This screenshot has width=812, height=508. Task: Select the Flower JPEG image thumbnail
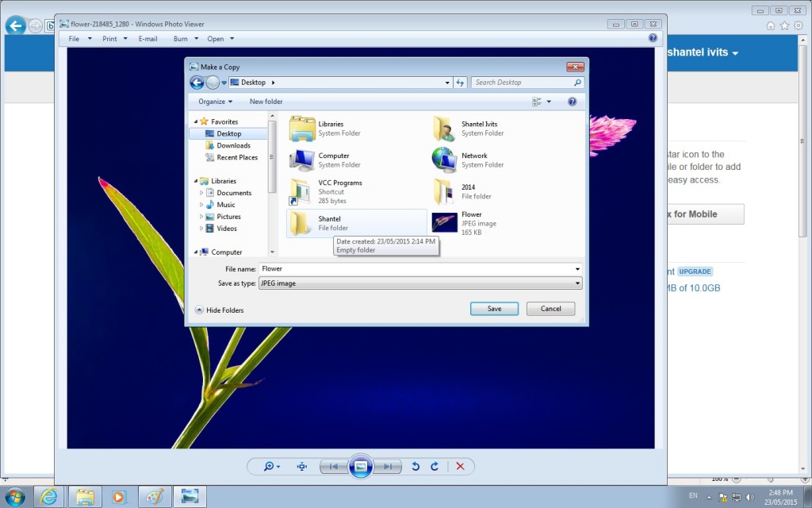click(x=444, y=223)
